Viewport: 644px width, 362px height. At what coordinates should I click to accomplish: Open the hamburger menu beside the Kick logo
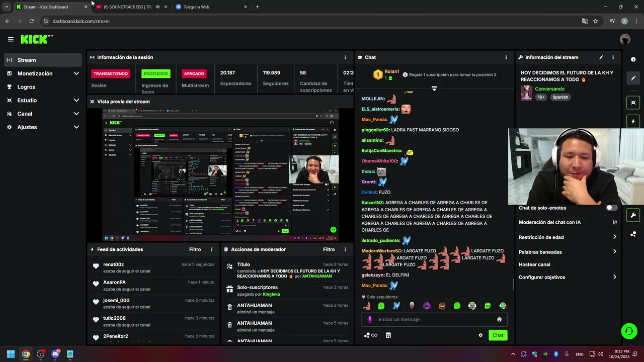(x=11, y=39)
